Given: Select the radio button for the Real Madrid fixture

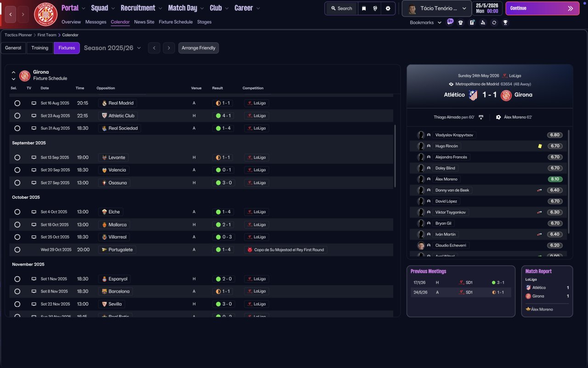Looking at the screenshot, I should 17,103.
